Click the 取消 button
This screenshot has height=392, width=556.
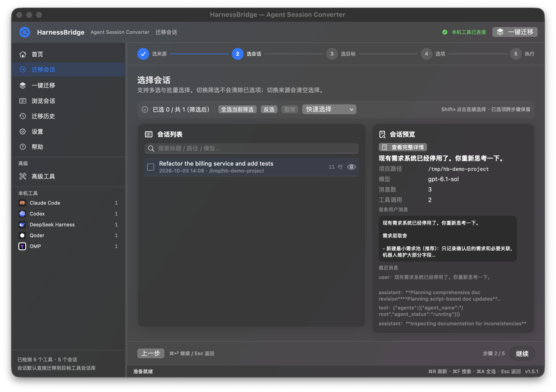(289, 109)
